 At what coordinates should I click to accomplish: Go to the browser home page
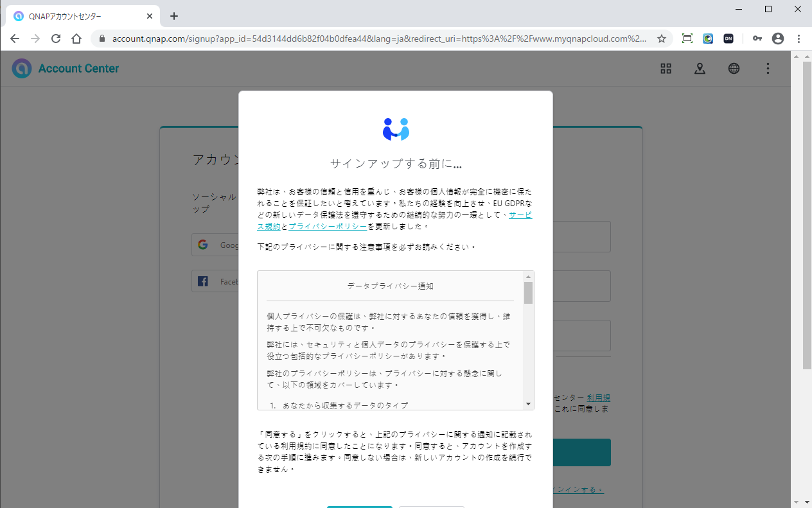76,39
